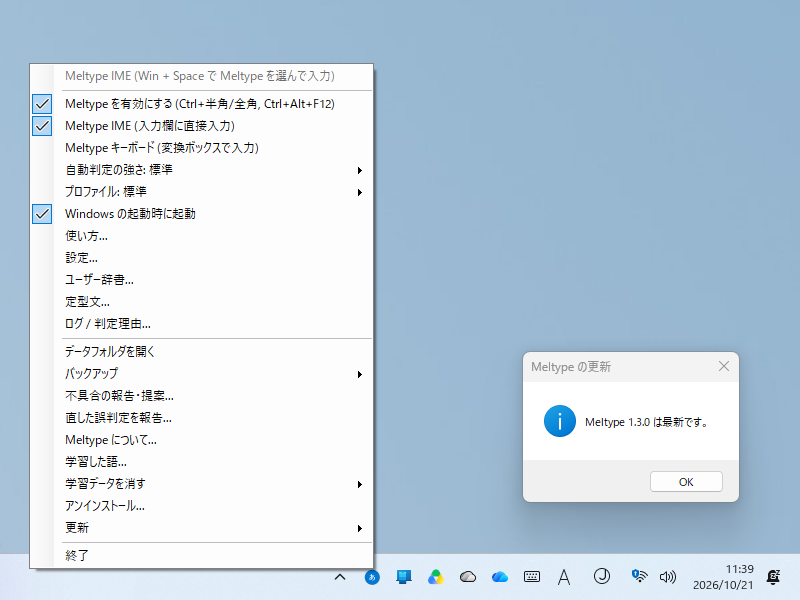Toggle Meltype IME (入力欄に直接入力) checkmark
The image size is (800, 600).
(42, 126)
